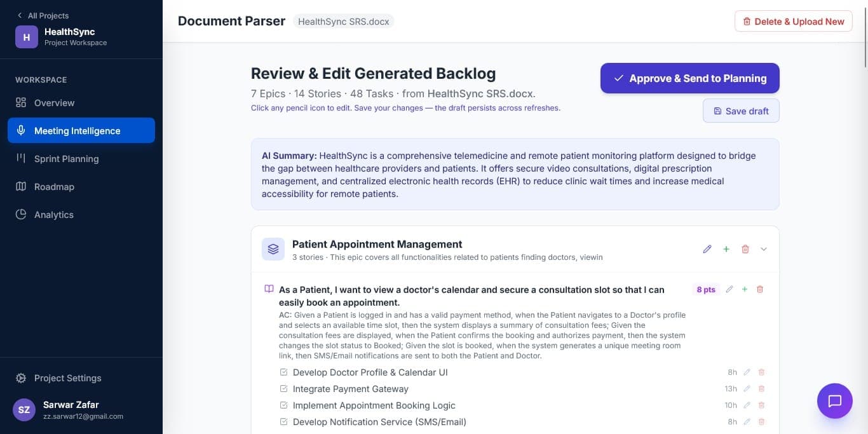Click the HealthSync SRS.docx file chip
This screenshot has height=434, width=868.
point(343,22)
